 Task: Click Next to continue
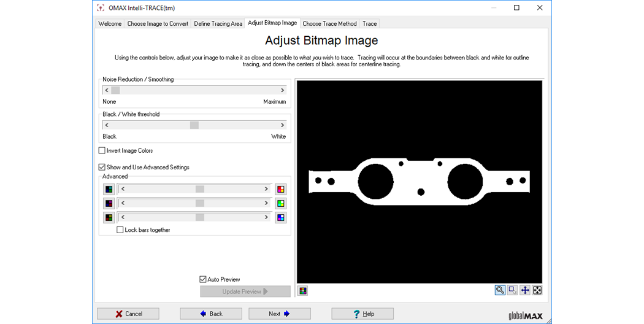coord(279,314)
